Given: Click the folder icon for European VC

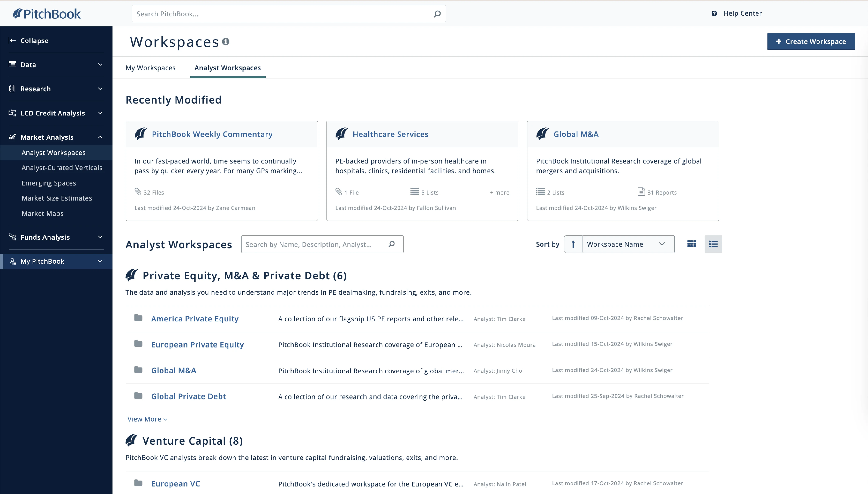Looking at the screenshot, I should 138,483.
